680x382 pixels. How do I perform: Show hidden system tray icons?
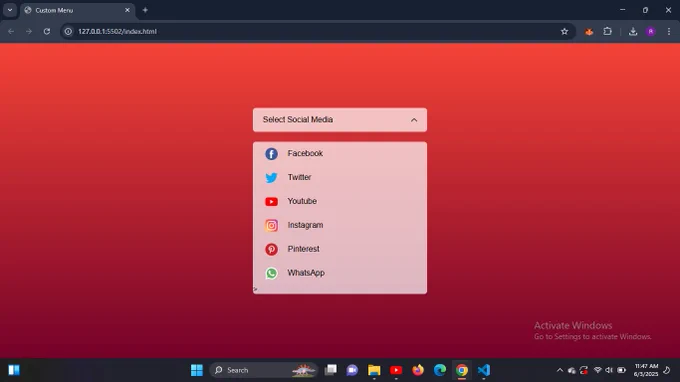[560, 370]
